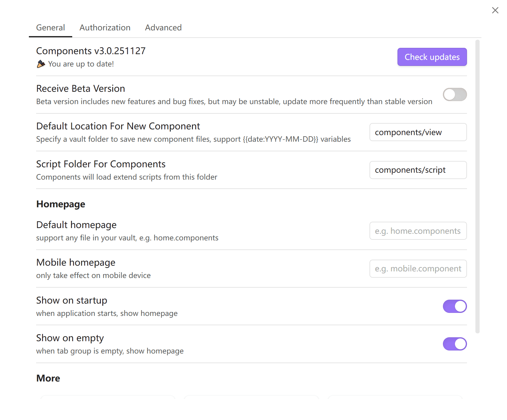The image size is (507, 420).
Task: Disable the Show on startup toggle
Action: pyautogui.click(x=454, y=306)
